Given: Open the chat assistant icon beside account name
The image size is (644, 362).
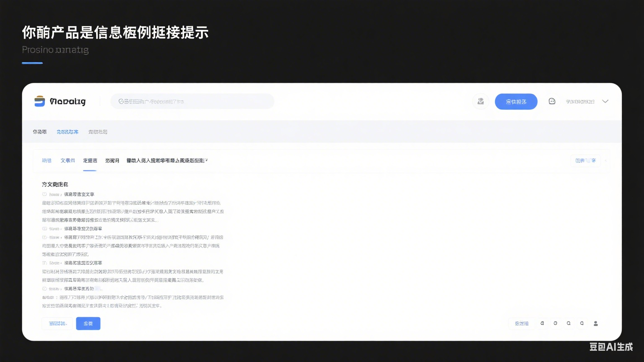Looking at the screenshot, I should click(x=552, y=101).
